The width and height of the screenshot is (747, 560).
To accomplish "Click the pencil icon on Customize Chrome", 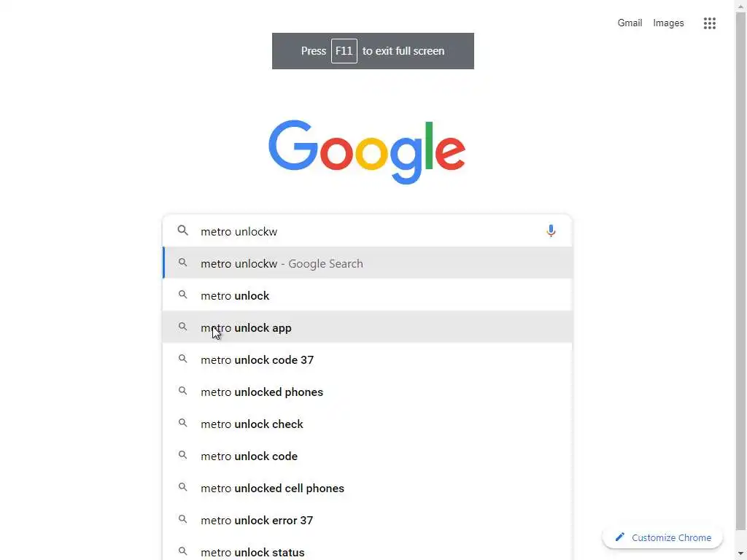I will pos(620,537).
